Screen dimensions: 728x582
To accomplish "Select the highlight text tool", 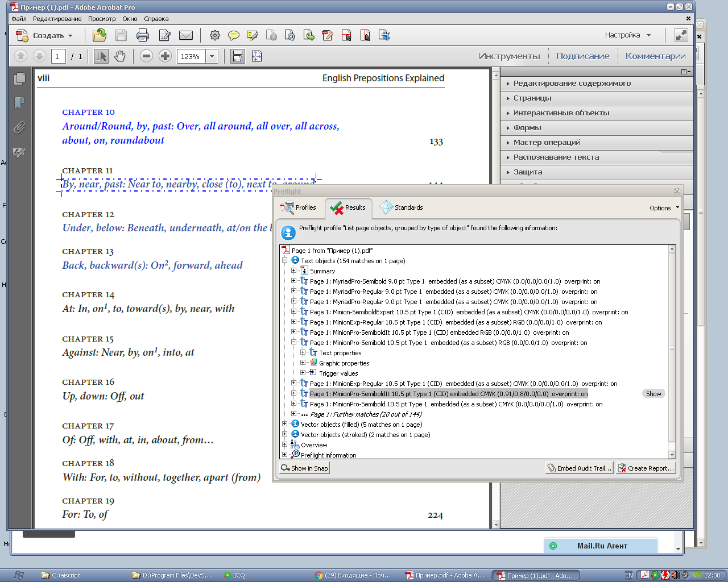I will (253, 35).
